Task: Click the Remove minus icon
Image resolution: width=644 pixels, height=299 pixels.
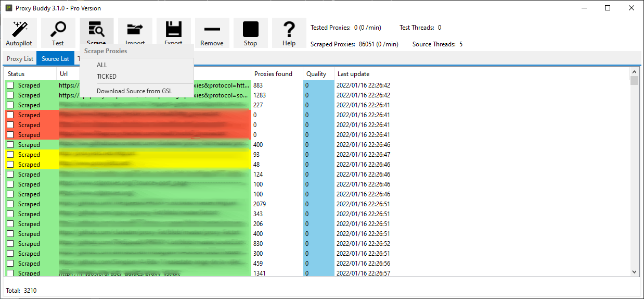Action: pyautogui.click(x=212, y=29)
